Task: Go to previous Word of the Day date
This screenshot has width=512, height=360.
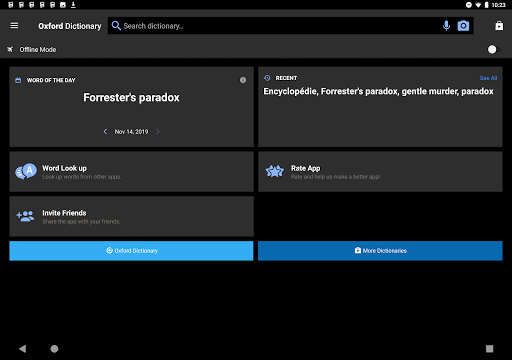Action: click(105, 132)
